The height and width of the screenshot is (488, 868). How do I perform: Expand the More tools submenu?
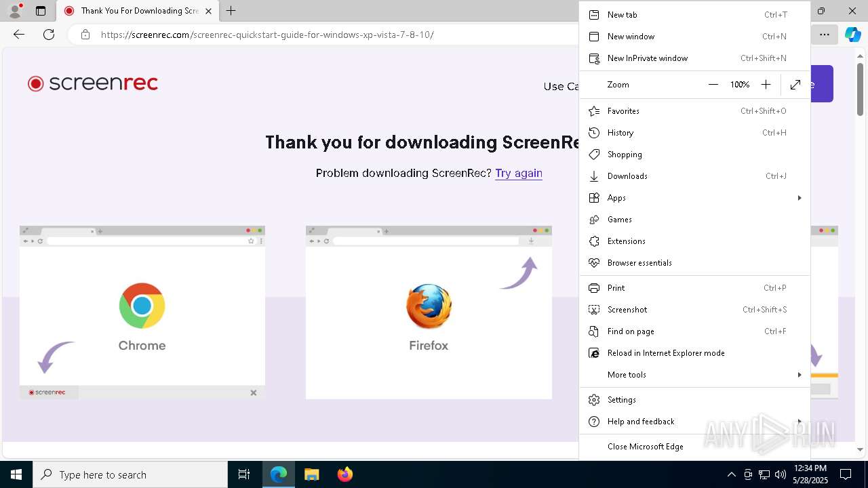[x=694, y=375]
